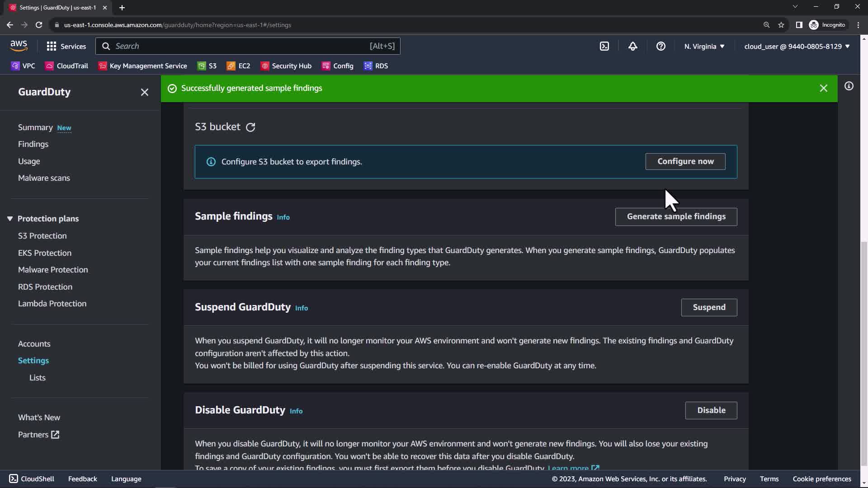This screenshot has height=488, width=868.
Task: Click the AWS logo home icon
Action: [19, 46]
